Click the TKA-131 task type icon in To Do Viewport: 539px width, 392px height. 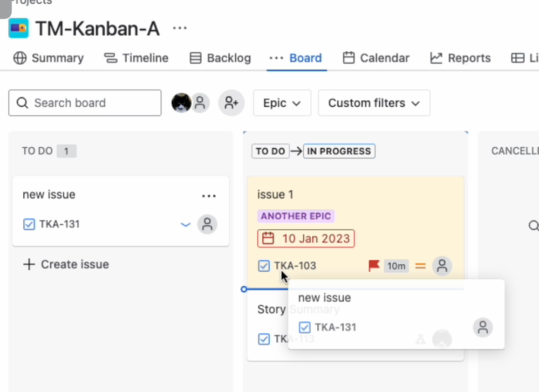[29, 224]
